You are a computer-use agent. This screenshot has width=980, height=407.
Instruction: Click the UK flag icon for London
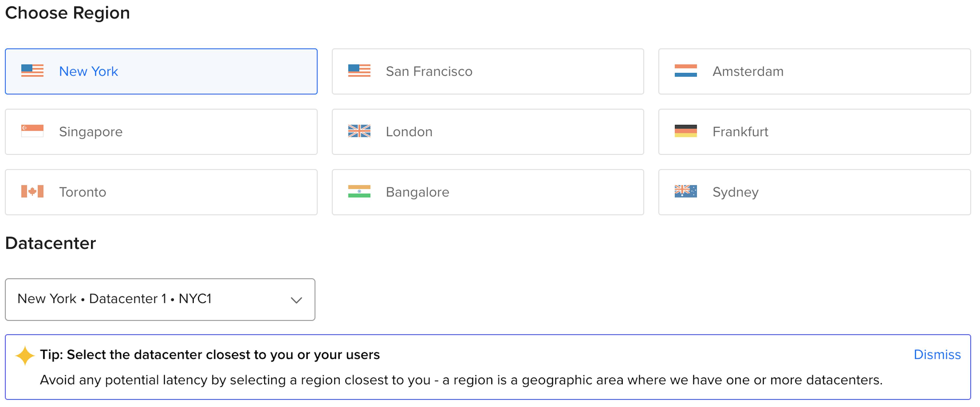tap(359, 131)
